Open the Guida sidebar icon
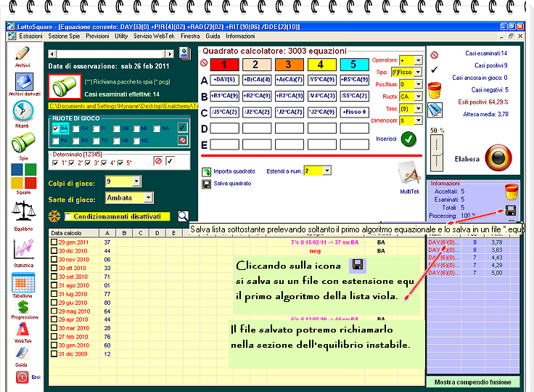 [x=22, y=353]
